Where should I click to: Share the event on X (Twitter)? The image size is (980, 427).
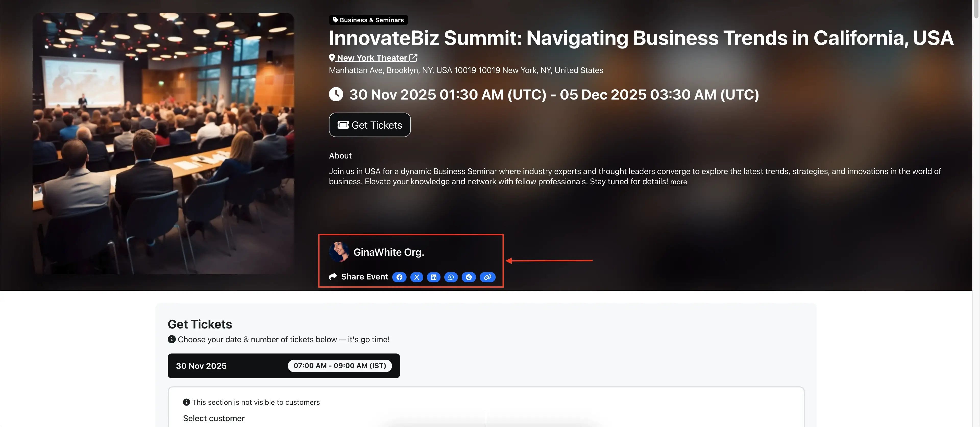point(416,277)
